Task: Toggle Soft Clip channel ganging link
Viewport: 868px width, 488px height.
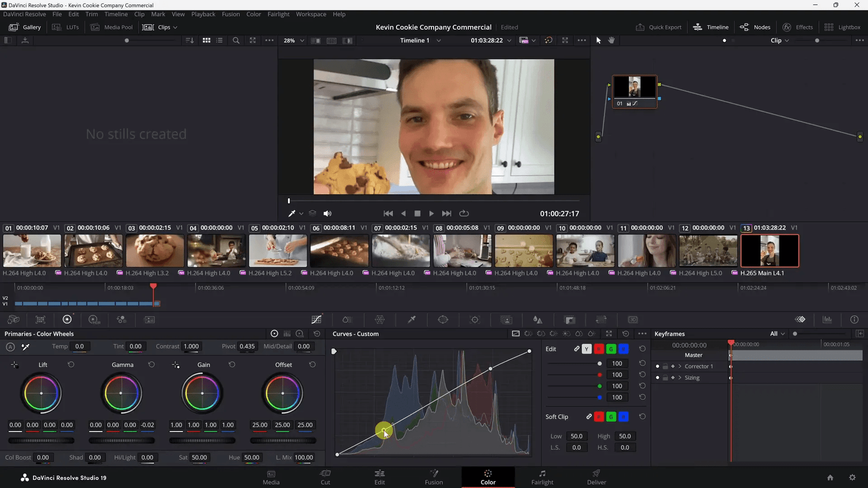Action: [589, 417]
